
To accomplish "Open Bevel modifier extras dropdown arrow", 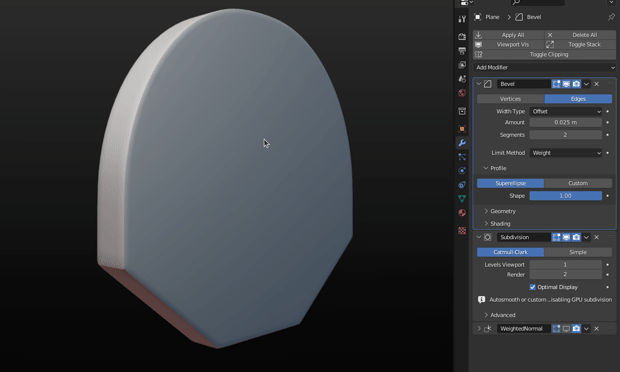I will [x=586, y=84].
